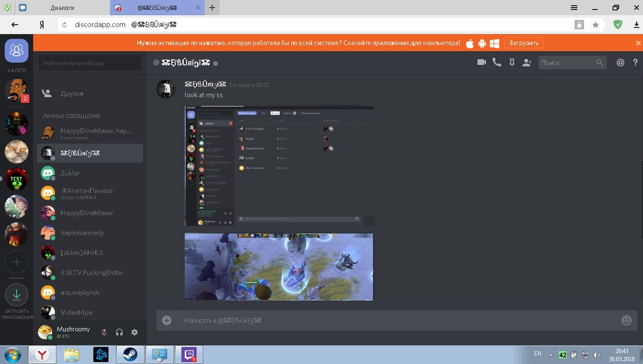Start a video call
The image size is (643, 364).
click(x=482, y=62)
